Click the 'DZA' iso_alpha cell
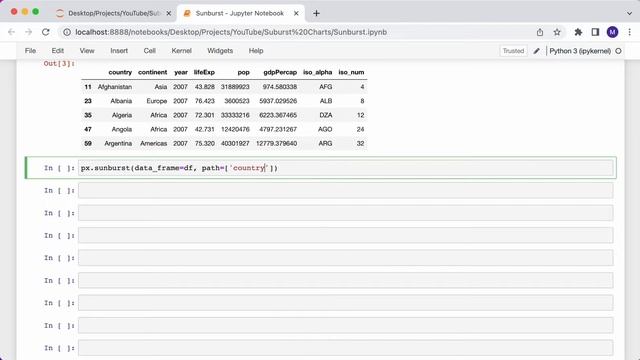Image resolution: width=640 pixels, height=360 pixels. pos(326,115)
